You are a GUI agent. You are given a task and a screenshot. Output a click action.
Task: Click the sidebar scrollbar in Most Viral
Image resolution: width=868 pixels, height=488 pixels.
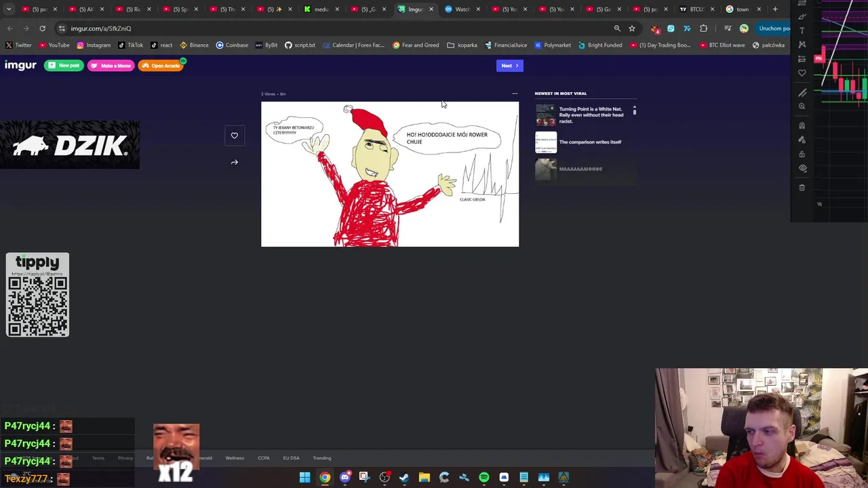[x=635, y=110]
